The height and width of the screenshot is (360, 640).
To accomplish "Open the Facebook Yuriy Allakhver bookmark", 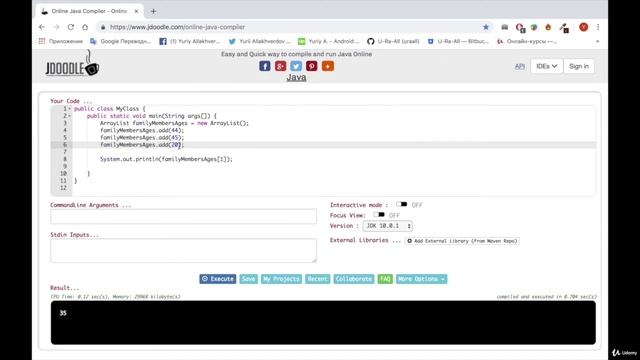I will [x=190, y=41].
